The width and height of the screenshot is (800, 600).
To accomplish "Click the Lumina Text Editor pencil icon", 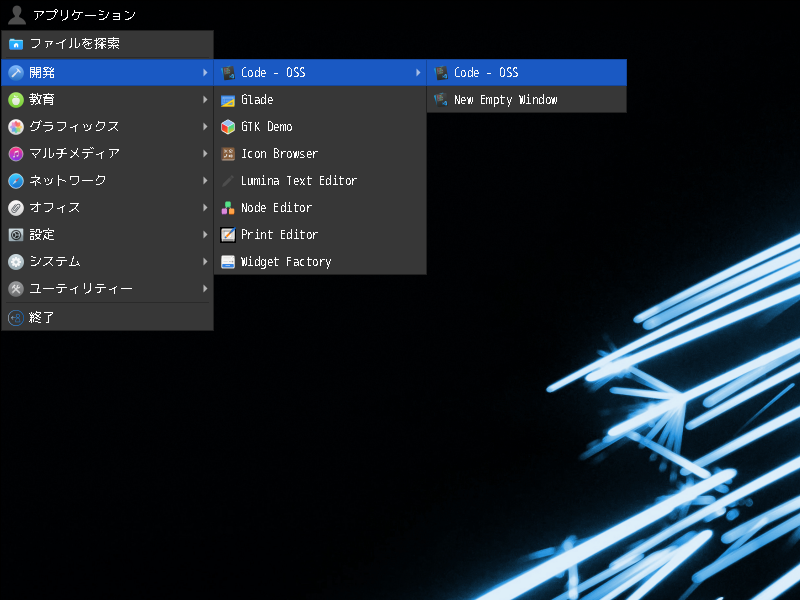I will (x=228, y=181).
